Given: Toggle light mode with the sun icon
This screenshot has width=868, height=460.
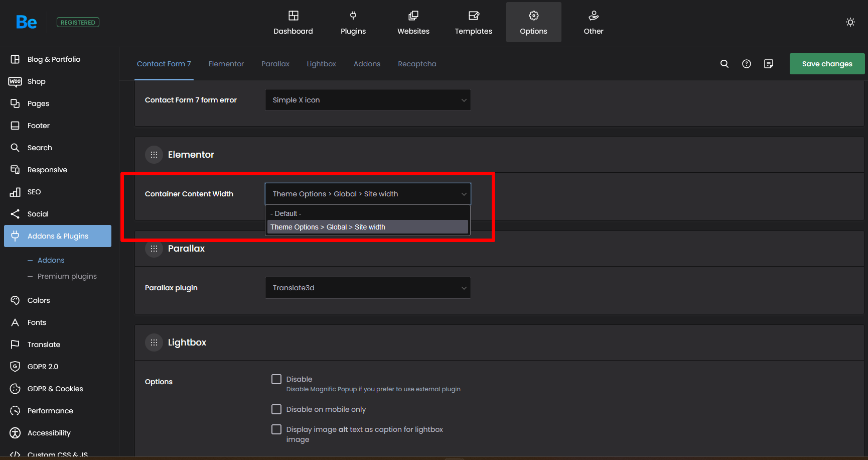Looking at the screenshot, I should pos(850,22).
